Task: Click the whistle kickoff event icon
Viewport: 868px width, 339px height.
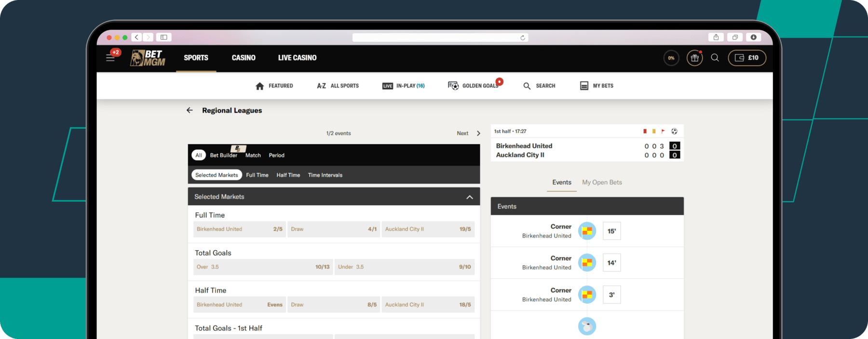Action: 587,326
